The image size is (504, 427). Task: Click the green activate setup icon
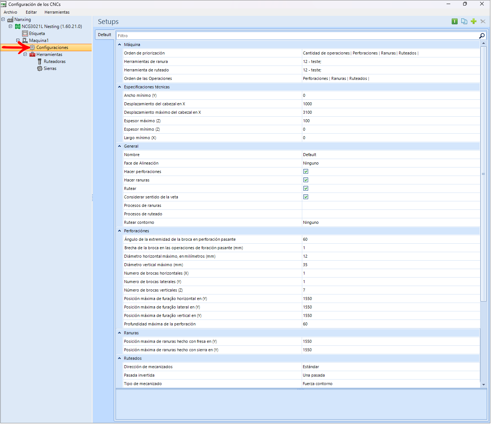(x=455, y=21)
